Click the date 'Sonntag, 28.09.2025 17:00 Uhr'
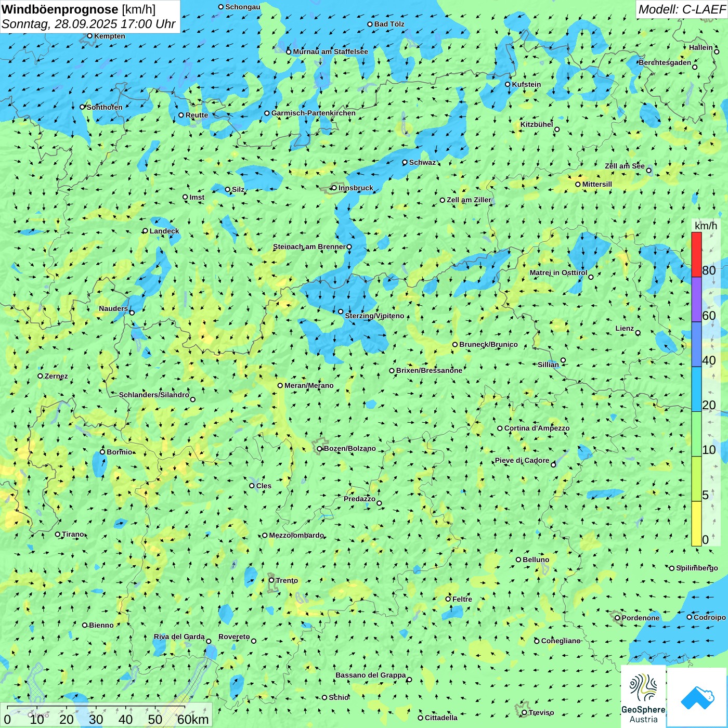This screenshot has height=728, width=728. 88,24
